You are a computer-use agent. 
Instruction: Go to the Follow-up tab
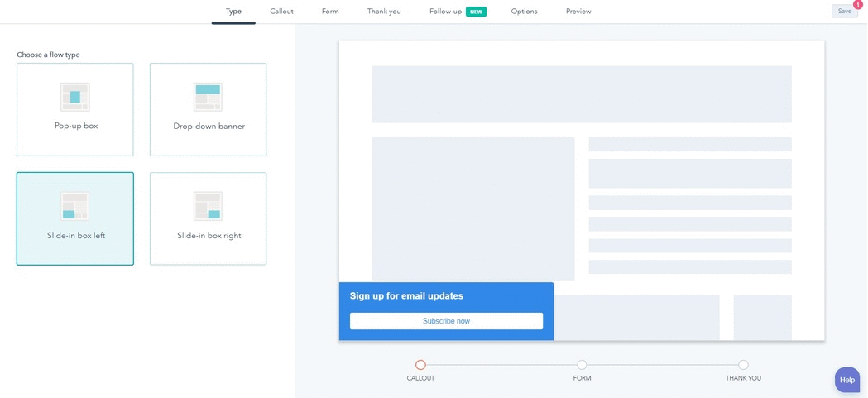pos(446,11)
